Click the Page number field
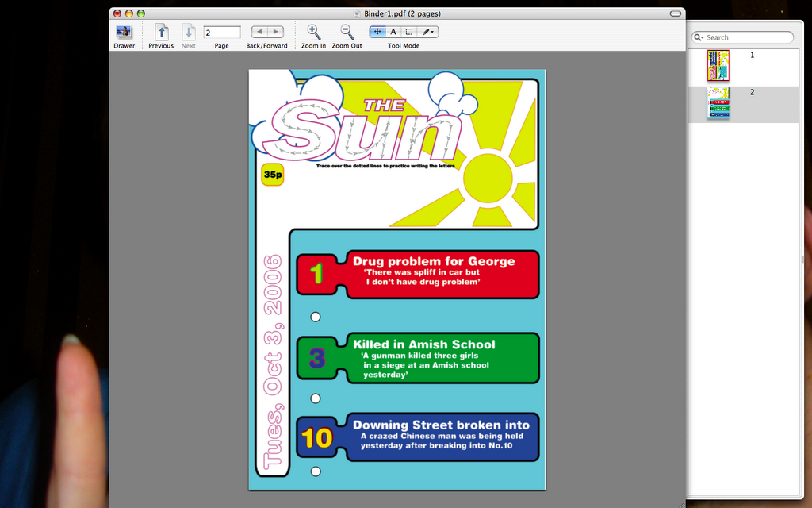This screenshot has width=812, height=508. pyautogui.click(x=222, y=32)
